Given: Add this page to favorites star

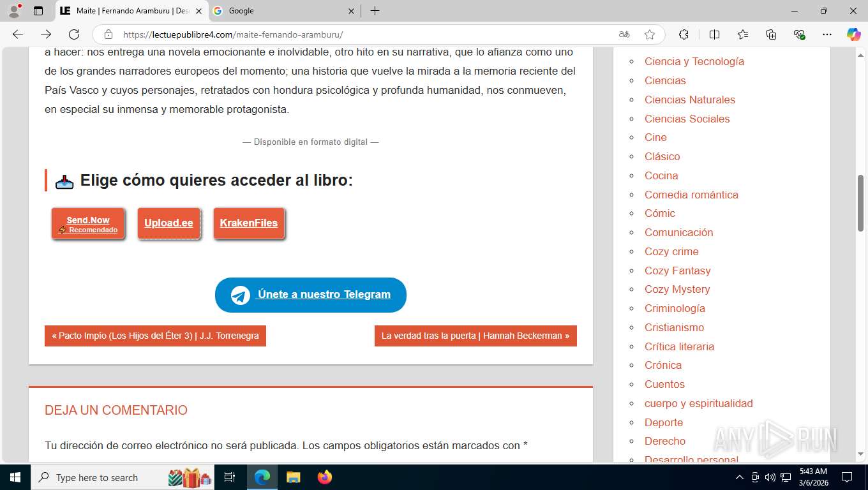Looking at the screenshot, I should 650,34.
